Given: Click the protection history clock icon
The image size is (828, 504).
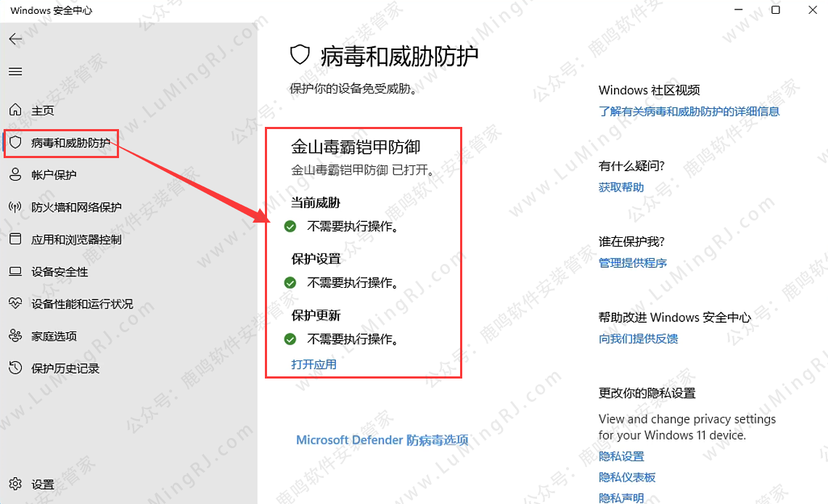Looking at the screenshot, I should pyautogui.click(x=15, y=368).
